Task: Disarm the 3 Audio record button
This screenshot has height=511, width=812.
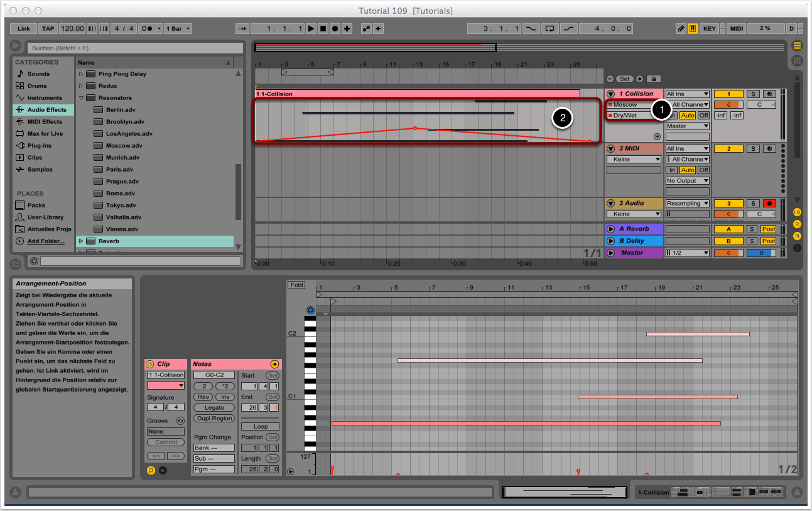Action: [x=769, y=204]
